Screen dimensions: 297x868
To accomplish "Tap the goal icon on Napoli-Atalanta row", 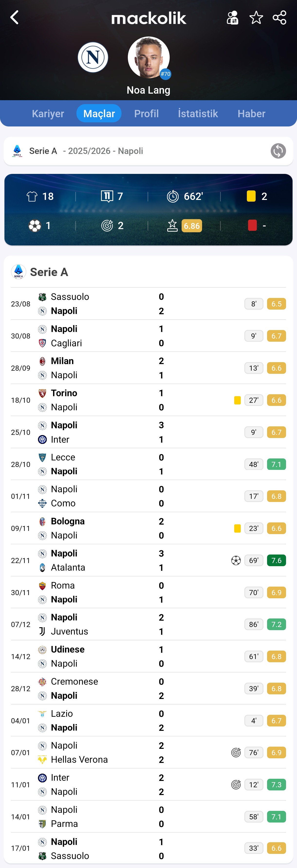I will pos(236,560).
